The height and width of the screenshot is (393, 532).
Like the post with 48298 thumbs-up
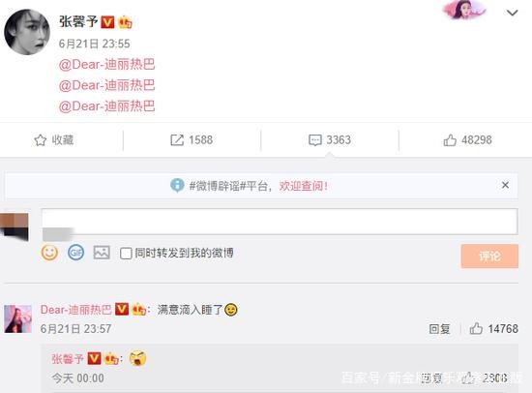(450, 140)
